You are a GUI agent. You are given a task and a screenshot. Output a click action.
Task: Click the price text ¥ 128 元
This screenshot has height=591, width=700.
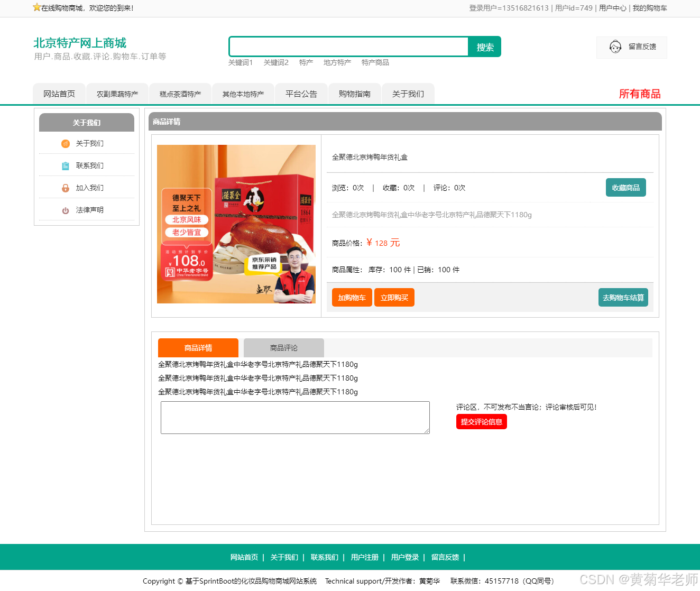pos(383,243)
